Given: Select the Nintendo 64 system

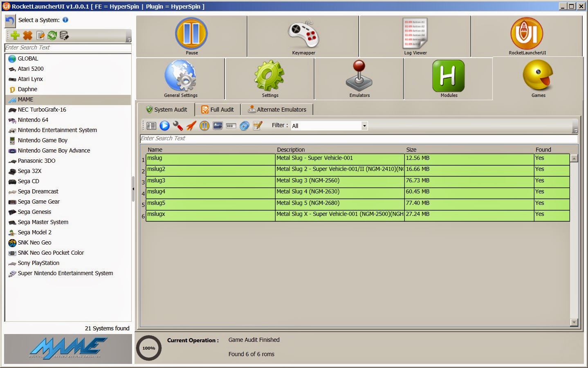Looking at the screenshot, I should 68,120.
